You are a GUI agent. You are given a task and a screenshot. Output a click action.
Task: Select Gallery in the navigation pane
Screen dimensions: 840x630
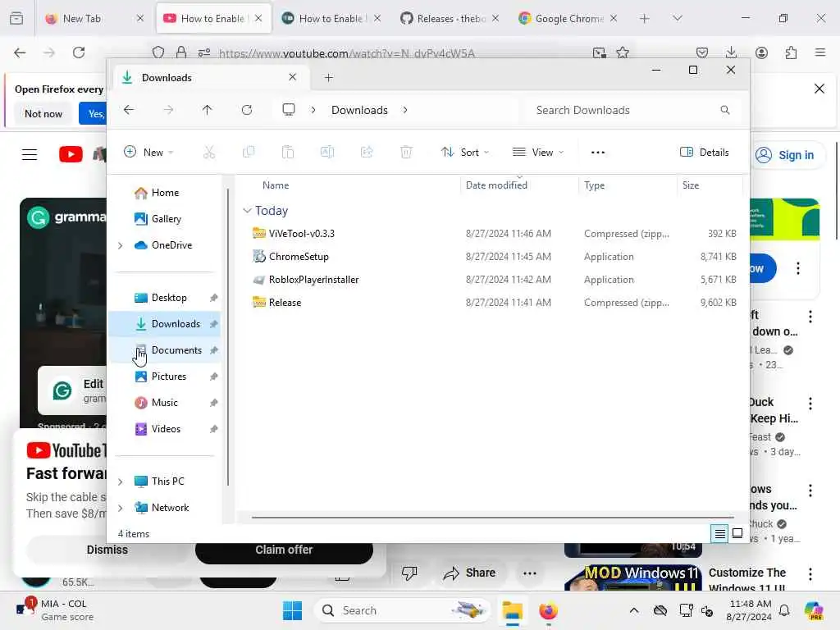click(x=164, y=219)
